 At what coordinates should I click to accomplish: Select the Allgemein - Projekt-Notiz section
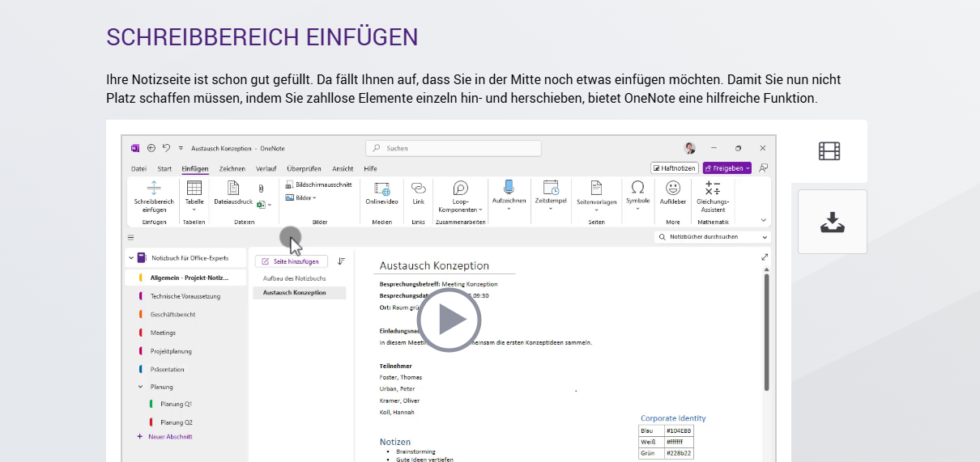tap(186, 278)
